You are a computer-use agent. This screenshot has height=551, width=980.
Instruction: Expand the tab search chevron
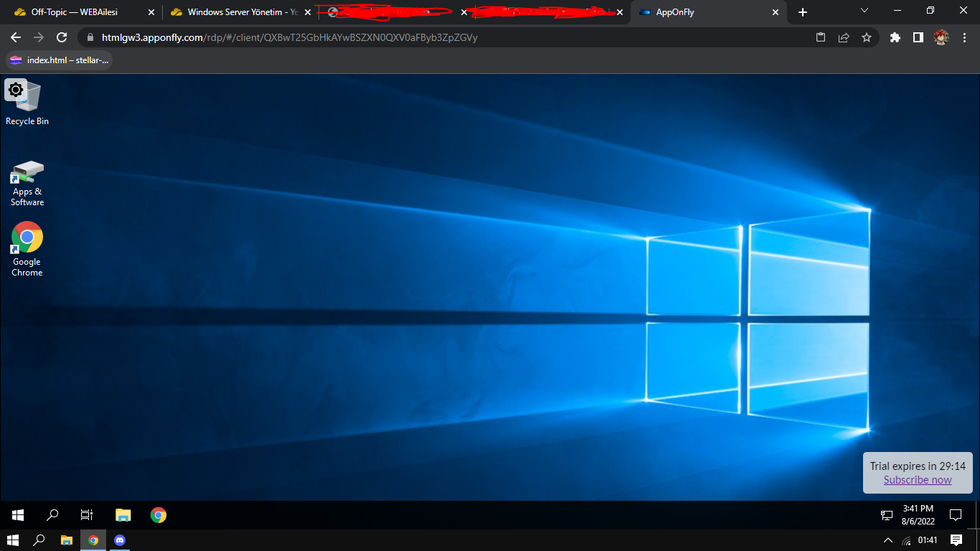pyautogui.click(x=864, y=11)
